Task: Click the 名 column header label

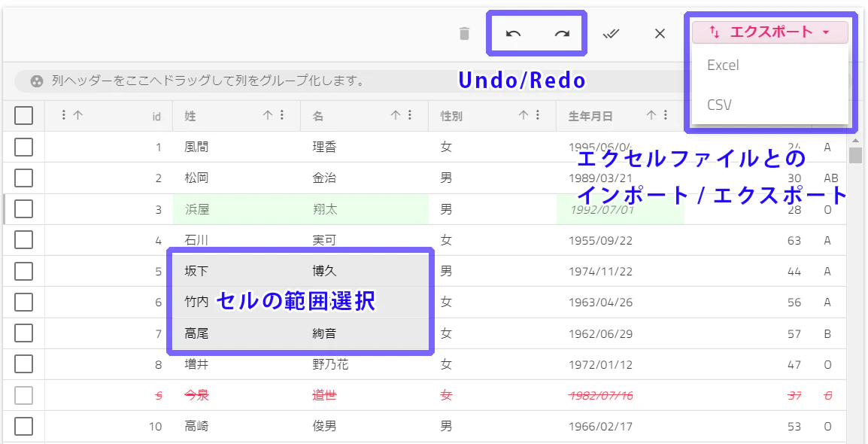Action: [317, 116]
